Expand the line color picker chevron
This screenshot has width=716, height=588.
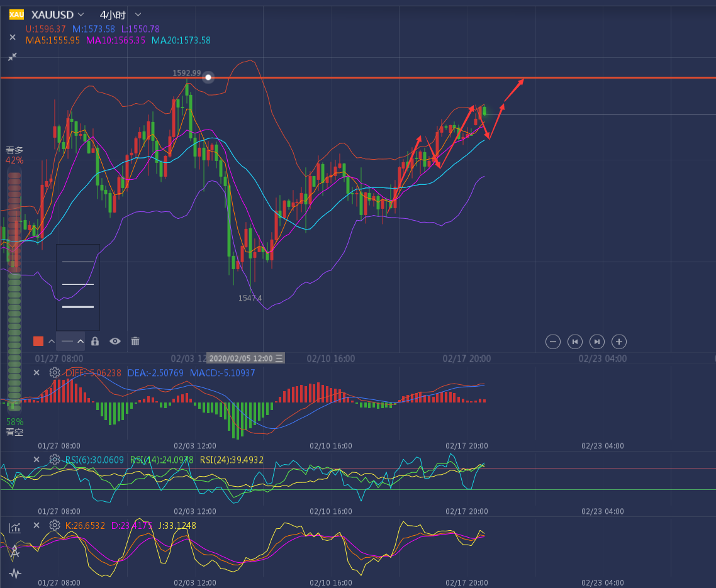pos(52,341)
